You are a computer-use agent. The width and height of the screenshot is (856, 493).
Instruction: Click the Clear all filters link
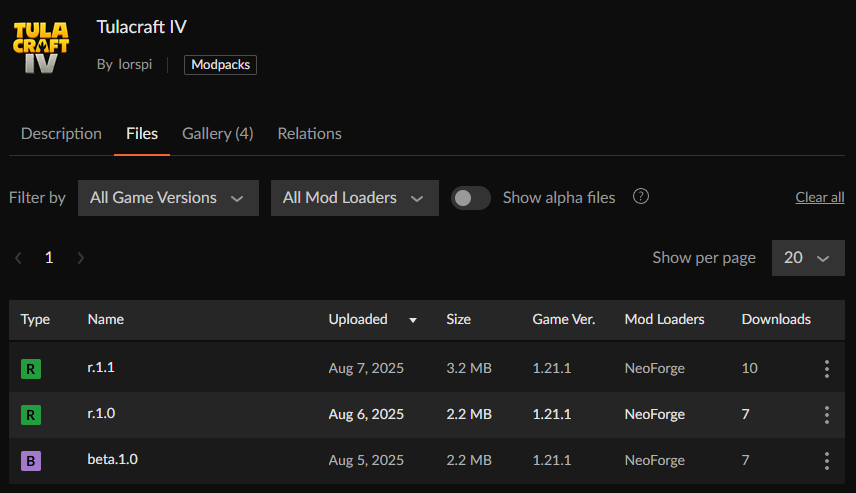tap(819, 198)
